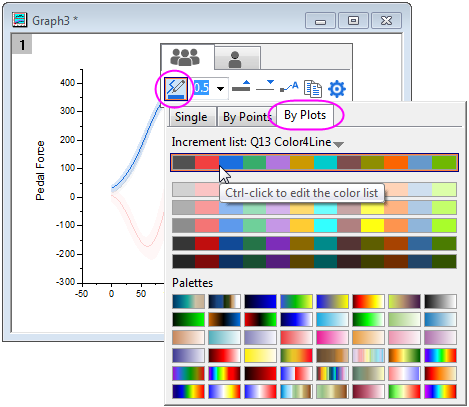Select the By Plots tab
469x407 pixels.
coord(305,115)
